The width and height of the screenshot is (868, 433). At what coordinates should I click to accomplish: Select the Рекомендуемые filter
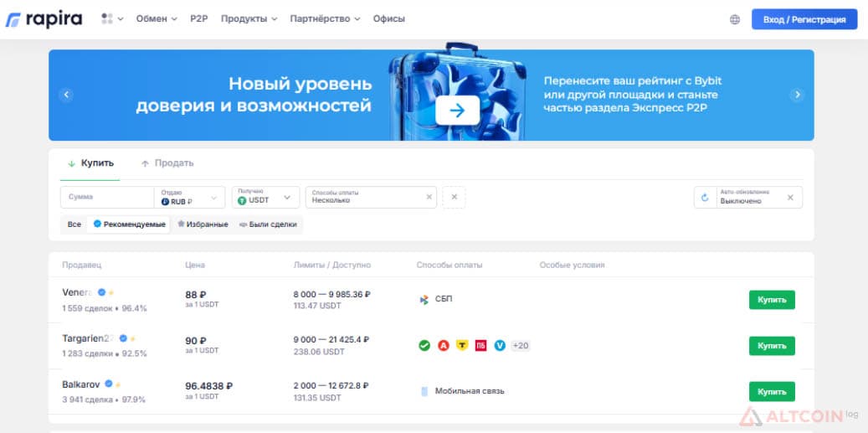(129, 224)
